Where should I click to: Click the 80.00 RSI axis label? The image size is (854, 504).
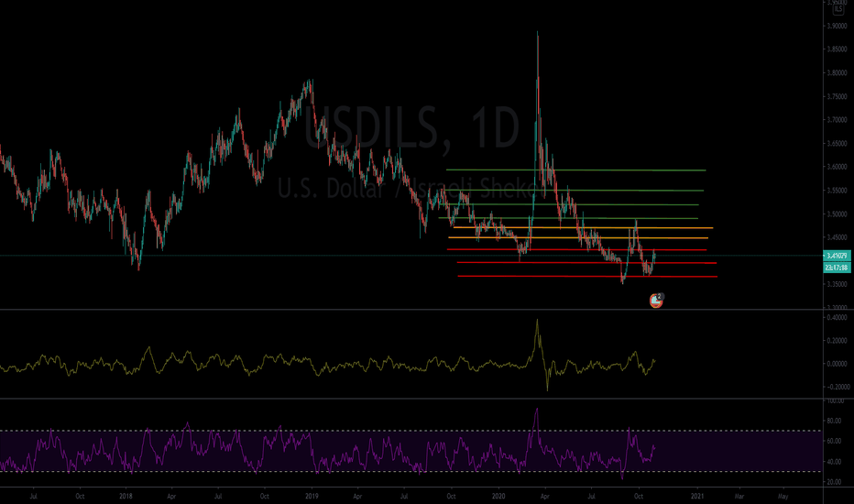click(x=834, y=422)
